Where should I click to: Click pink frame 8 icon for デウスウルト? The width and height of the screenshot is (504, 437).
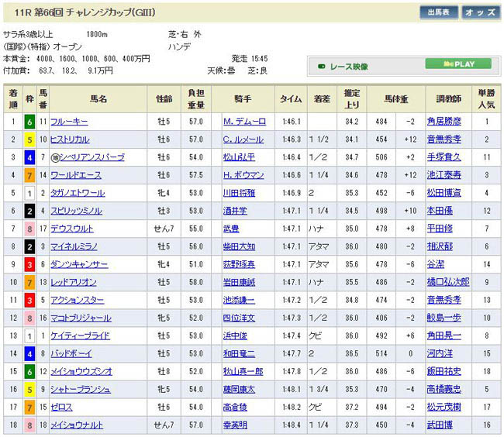[x=29, y=229]
